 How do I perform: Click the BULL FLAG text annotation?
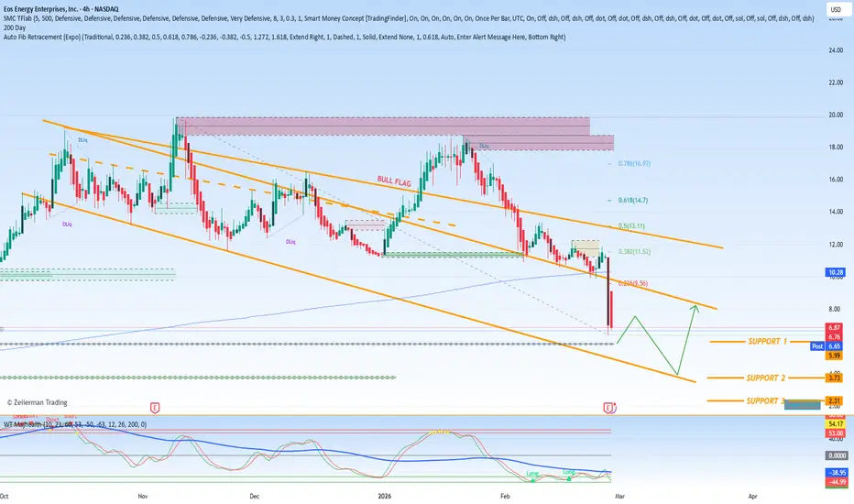click(x=394, y=181)
